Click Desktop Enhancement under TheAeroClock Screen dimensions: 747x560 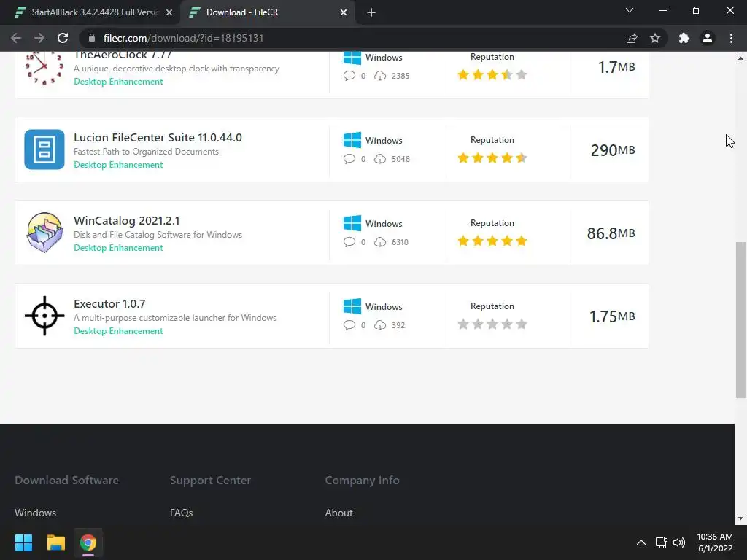pos(118,82)
